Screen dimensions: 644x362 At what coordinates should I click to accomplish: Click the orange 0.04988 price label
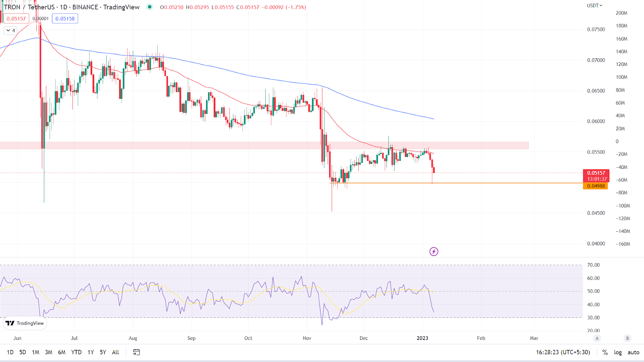click(x=595, y=186)
